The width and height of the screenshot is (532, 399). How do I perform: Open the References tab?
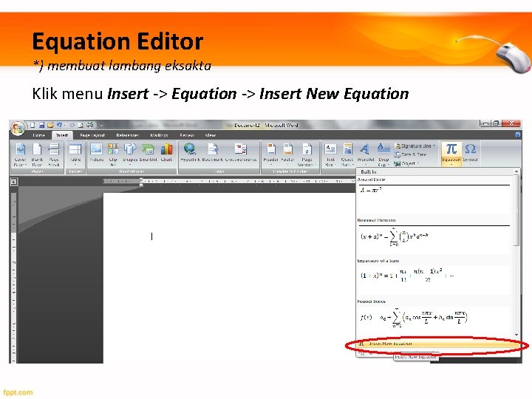tap(127, 135)
